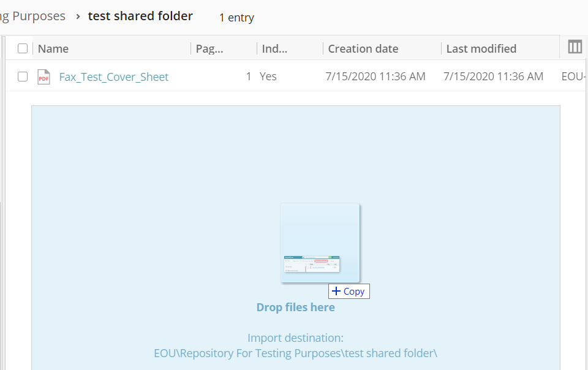Sort by the Creation date column header
The width and height of the screenshot is (588, 370).
pos(363,48)
